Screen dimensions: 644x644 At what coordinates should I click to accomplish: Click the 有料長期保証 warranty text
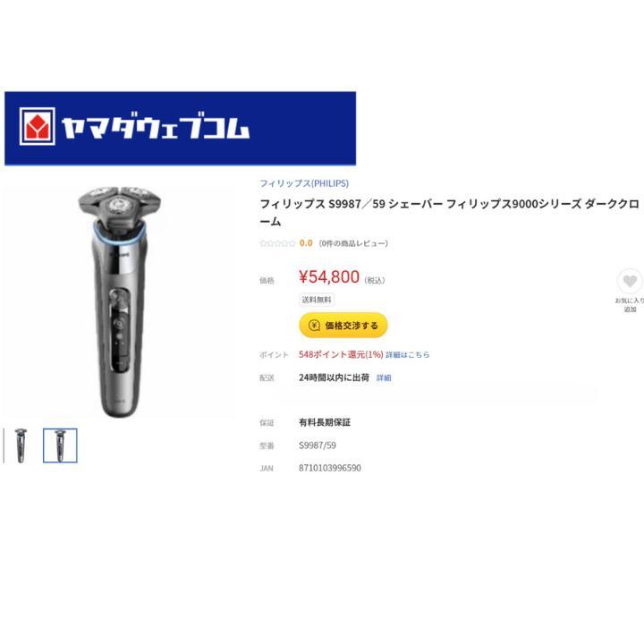[x=325, y=422]
